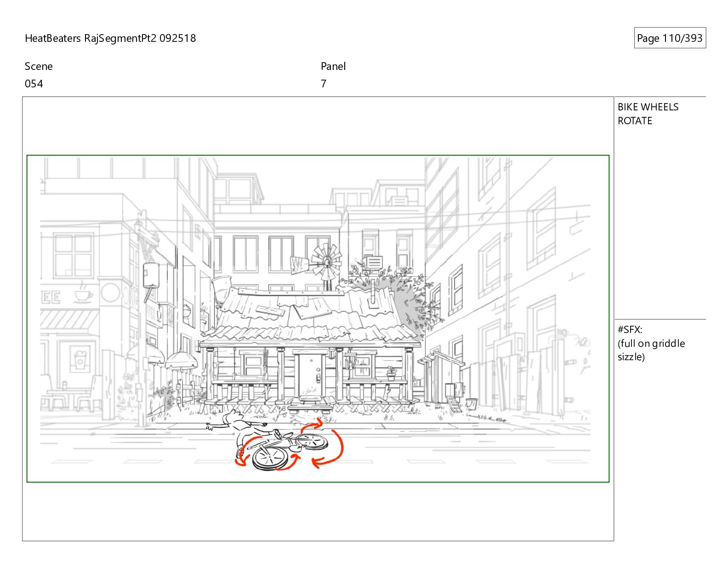The image size is (728, 563).
Task: Click the bicycle's rear wheel near the arrows
Action: coord(311,442)
